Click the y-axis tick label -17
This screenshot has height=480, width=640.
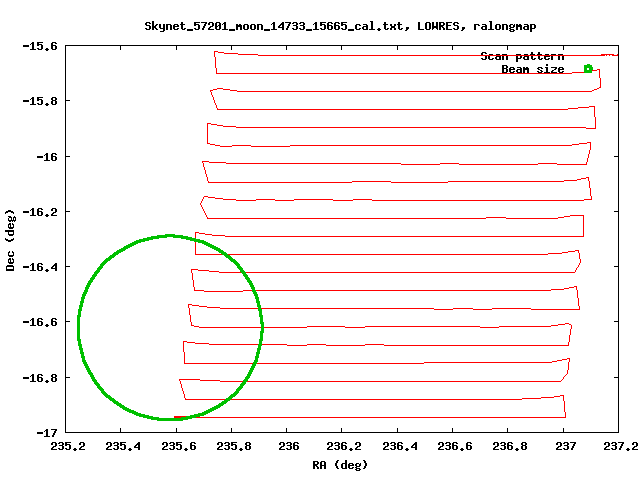(x=47, y=433)
